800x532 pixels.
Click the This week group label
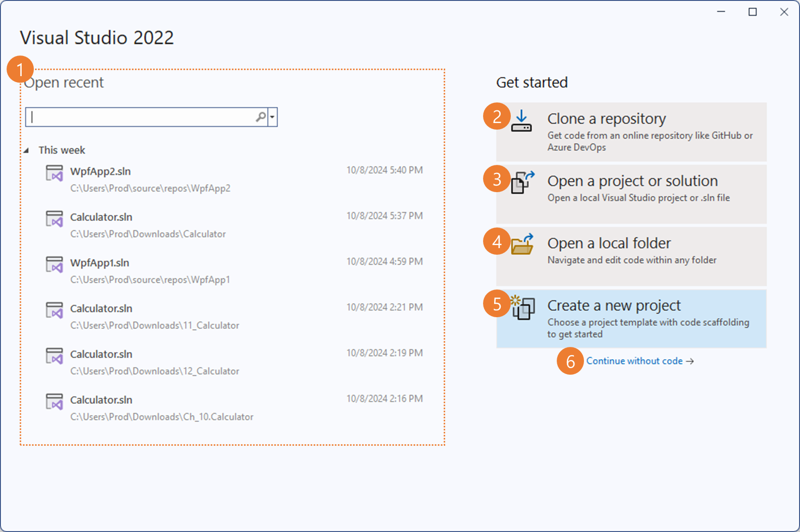(x=62, y=150)
